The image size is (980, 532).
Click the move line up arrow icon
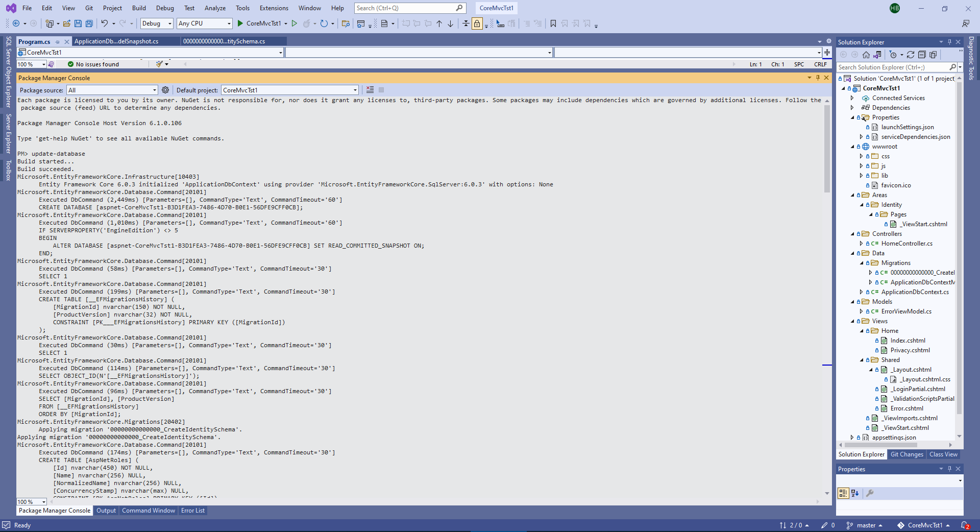pyautogui.click(x=439, y=23)
